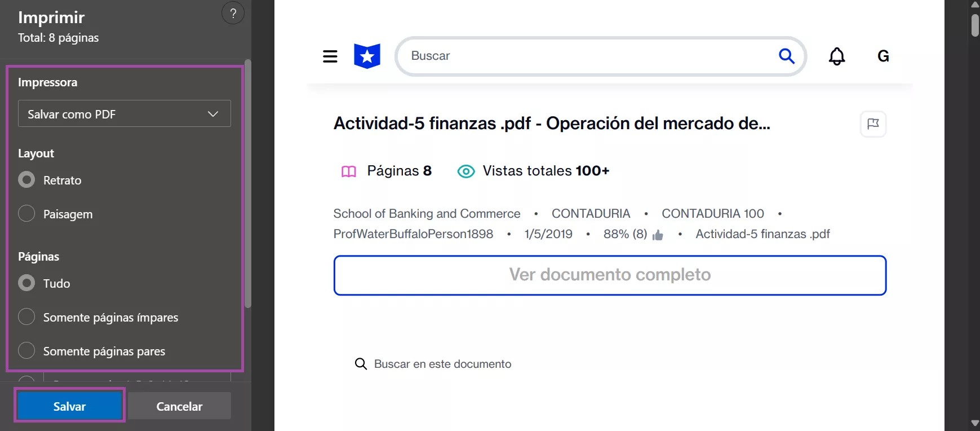Open the G profile avatar
Screen dimensions: 980x431
coord(883,56)
